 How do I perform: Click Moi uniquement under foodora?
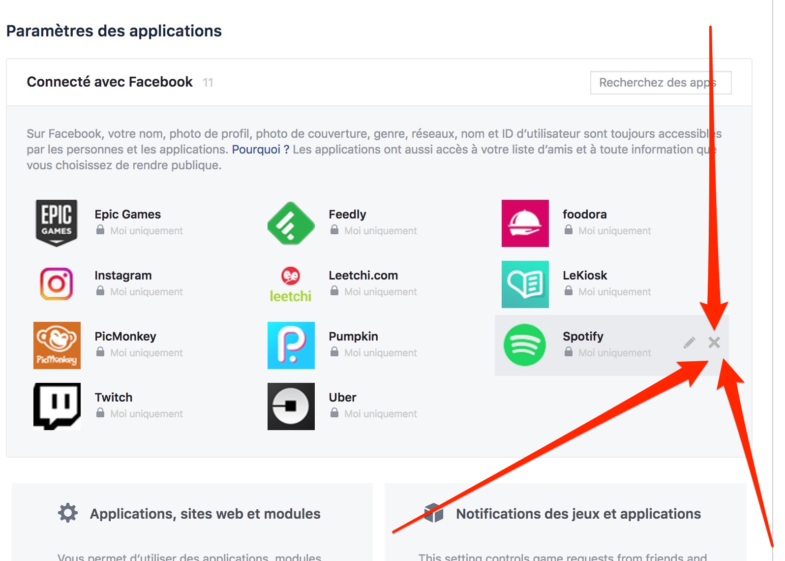[615, 231]
